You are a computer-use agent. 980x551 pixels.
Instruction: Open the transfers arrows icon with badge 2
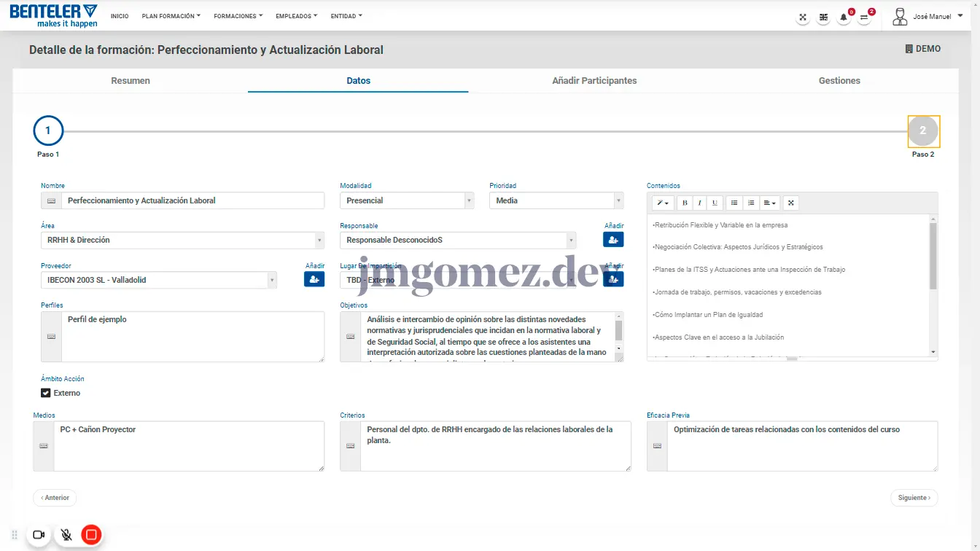coord(864,17)
